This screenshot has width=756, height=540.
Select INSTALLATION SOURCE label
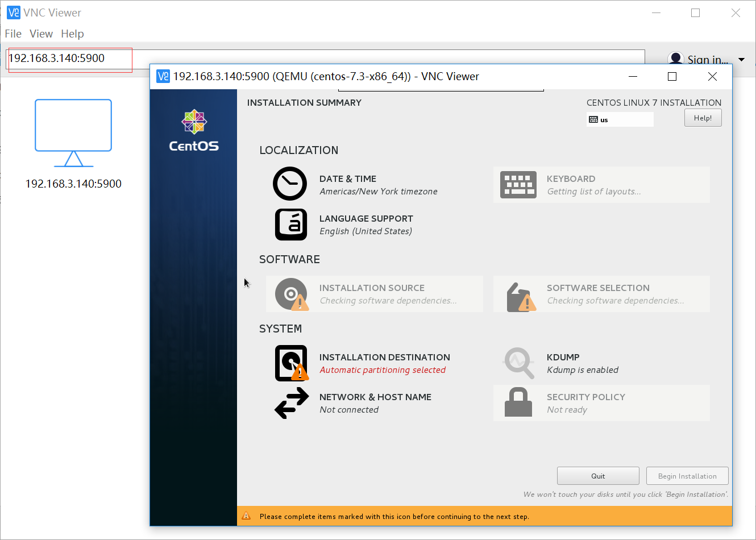click(372, 288)
